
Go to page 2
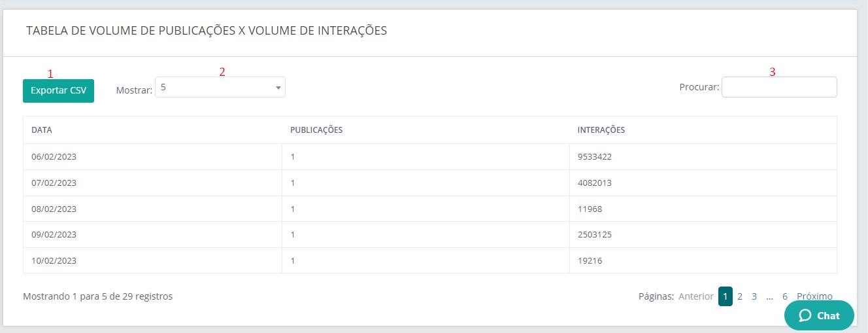pos(740,296)
